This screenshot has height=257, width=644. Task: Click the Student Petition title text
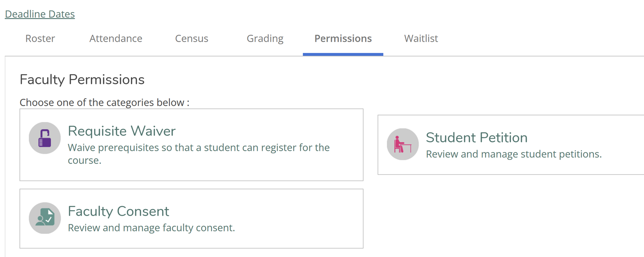click(x=476, y=138)
